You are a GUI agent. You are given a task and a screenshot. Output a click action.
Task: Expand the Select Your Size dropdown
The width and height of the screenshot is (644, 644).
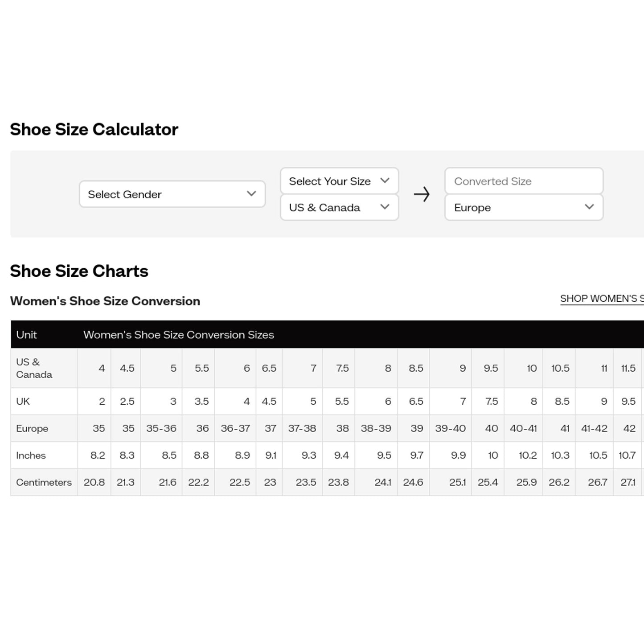pos(339,181)
